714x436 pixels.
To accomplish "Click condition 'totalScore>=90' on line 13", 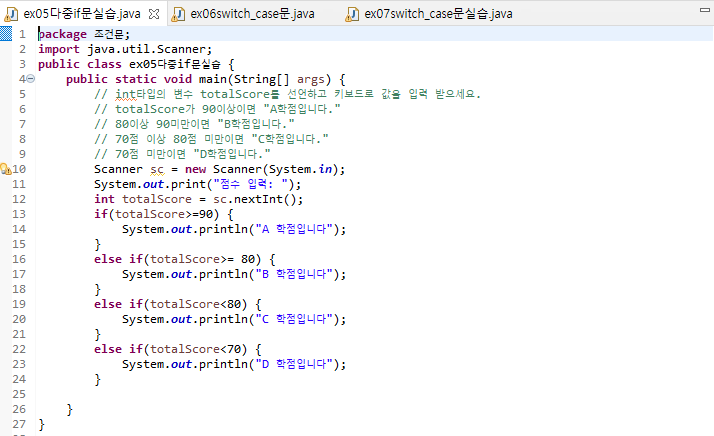I will (x=164, y=214).
